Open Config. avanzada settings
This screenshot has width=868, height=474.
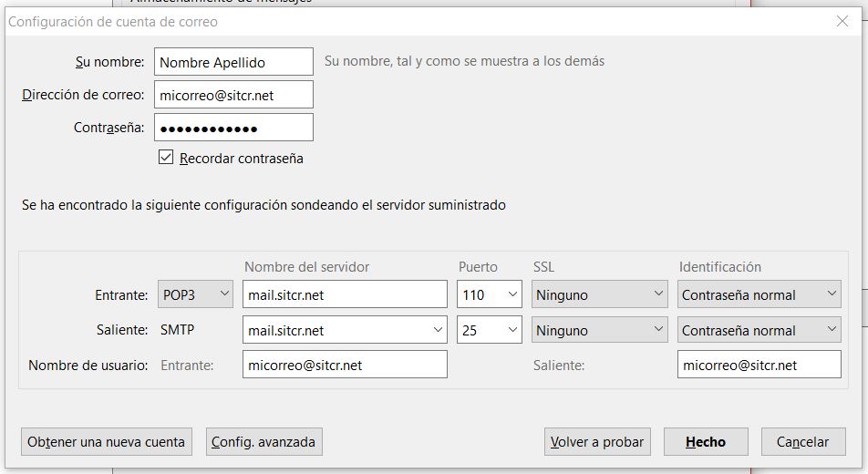263,442
